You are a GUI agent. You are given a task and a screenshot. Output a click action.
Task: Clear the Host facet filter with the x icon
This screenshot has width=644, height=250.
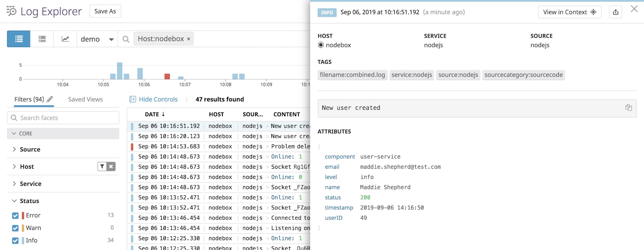[111, 166]
